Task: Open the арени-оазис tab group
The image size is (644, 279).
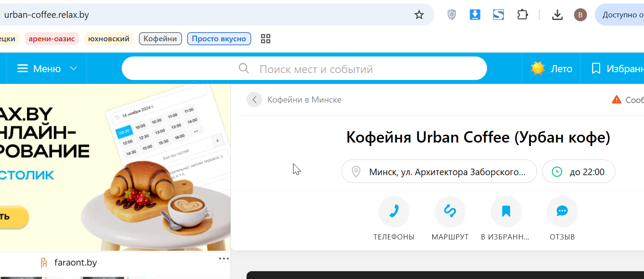Action: pyautogui.click(x=52, y=39)
